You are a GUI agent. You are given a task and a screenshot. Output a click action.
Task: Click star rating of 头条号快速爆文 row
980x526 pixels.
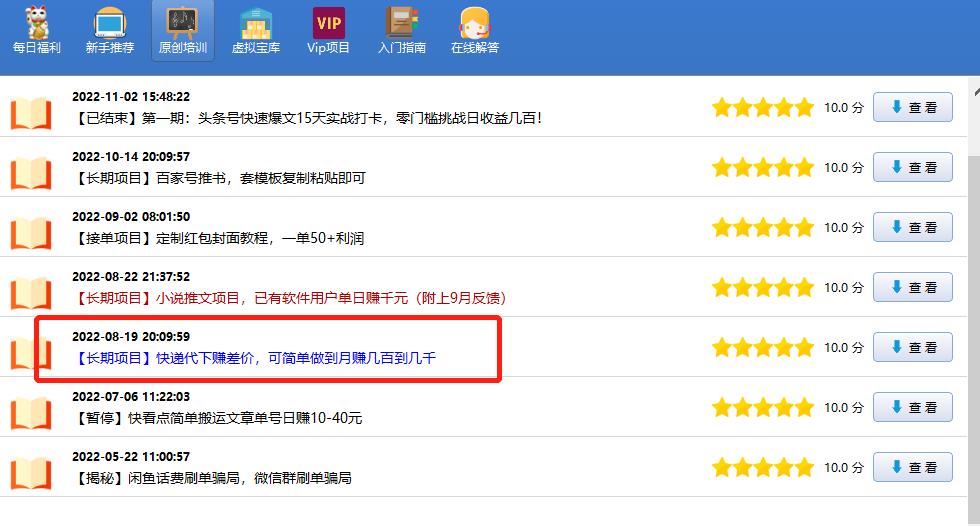pyautogui.click(x=762, y=107)
